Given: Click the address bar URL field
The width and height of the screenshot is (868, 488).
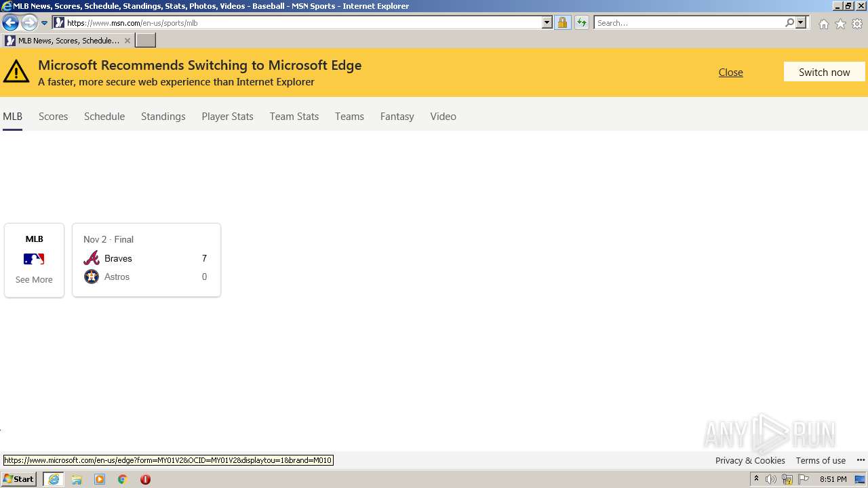Looking at the screenshot, I should click(x=302, y=23).
